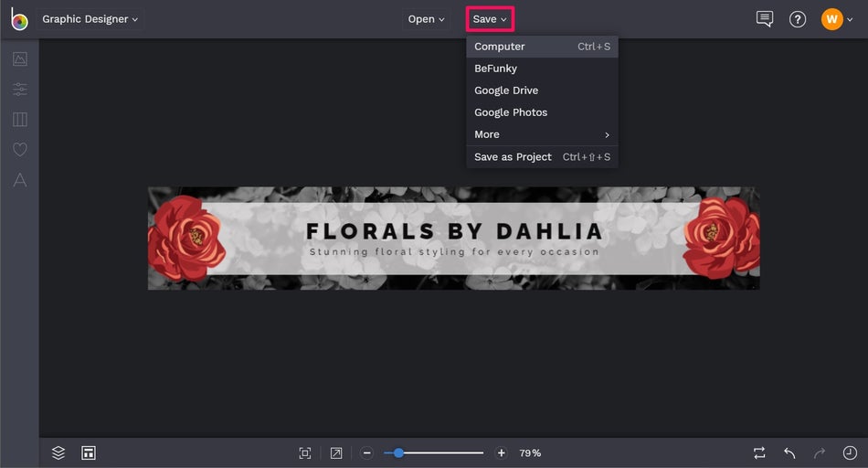
Task: Open the history clock icon
Action: (x=850, y=453)
